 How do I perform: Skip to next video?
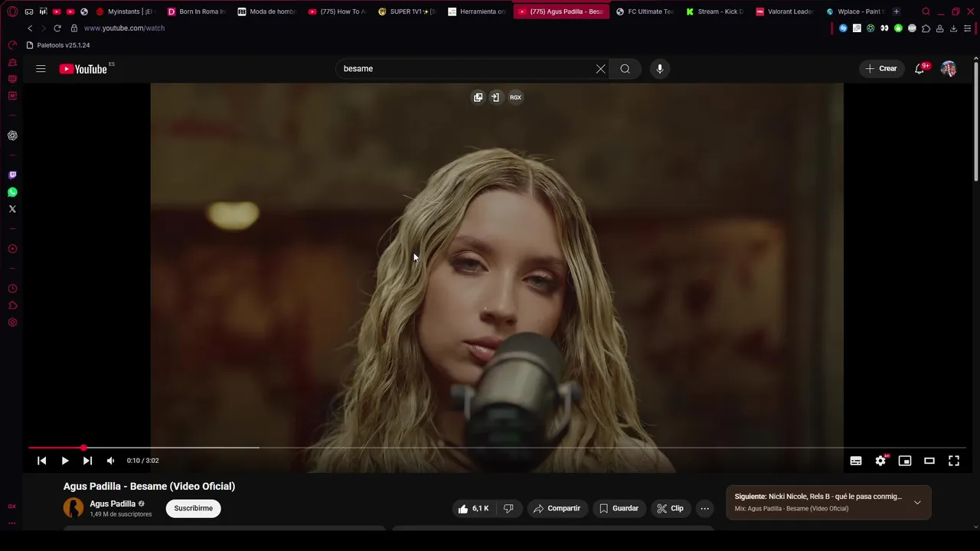87,461
